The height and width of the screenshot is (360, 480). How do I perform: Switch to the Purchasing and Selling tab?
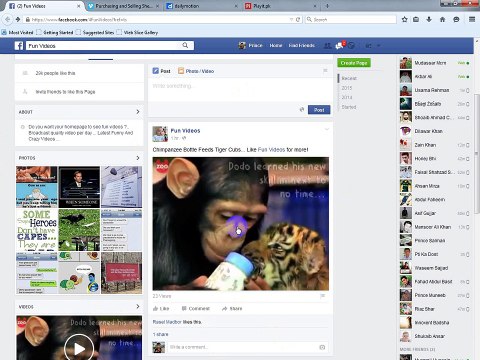point(124,6)
